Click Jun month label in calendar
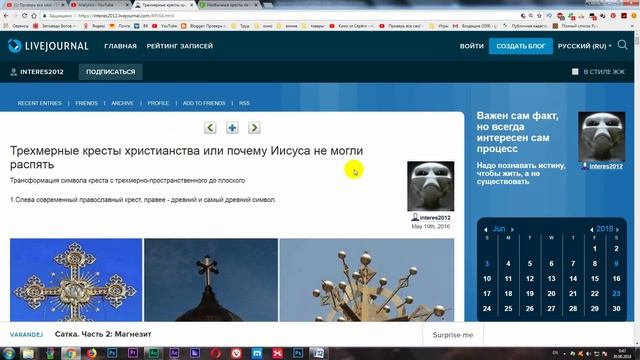 [499, 229]
